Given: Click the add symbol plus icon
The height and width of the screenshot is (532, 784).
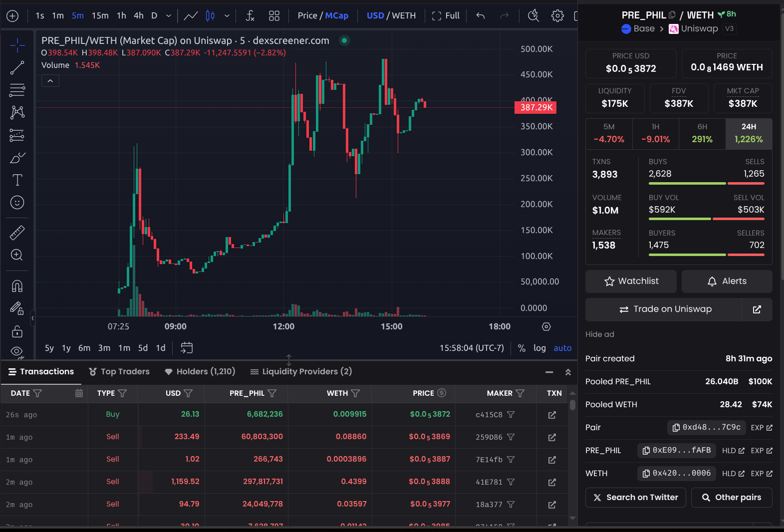Looking at the screenshot, I should [x=12, y=16].
